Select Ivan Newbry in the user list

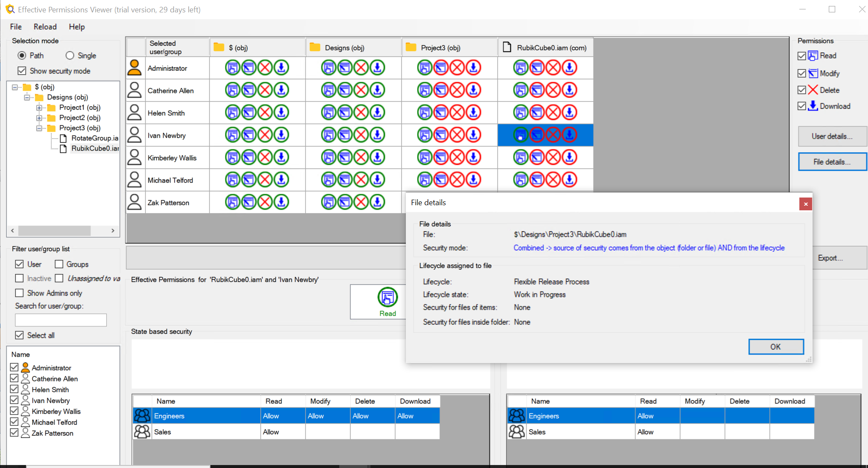point(52,400)
